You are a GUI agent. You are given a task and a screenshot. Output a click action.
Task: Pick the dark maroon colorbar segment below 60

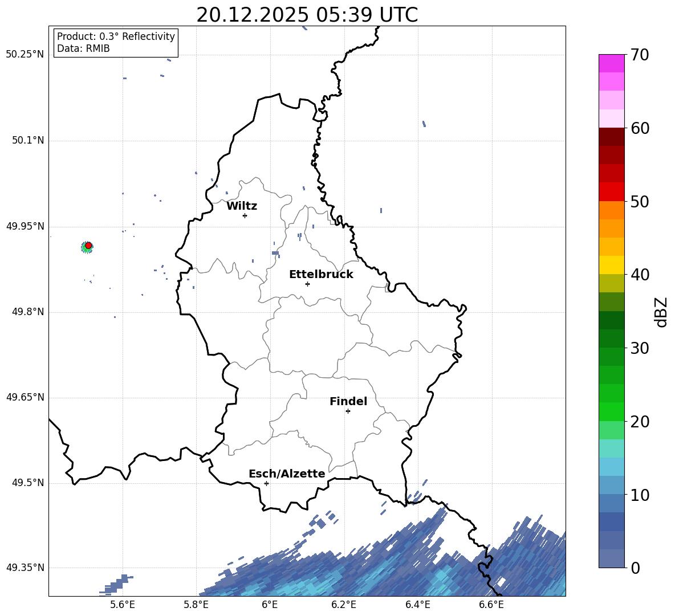click(x=611, y=137)
